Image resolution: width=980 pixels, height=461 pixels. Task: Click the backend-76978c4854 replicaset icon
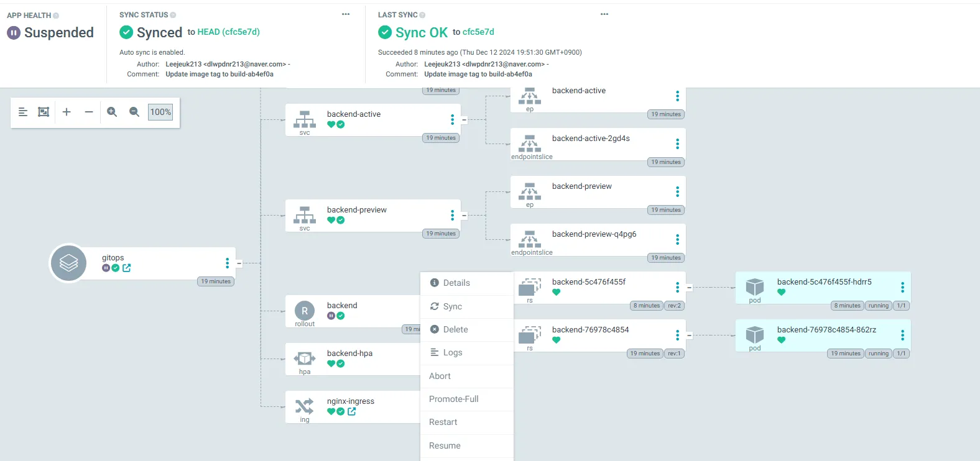pyautogui.click(x=530, y=335)
